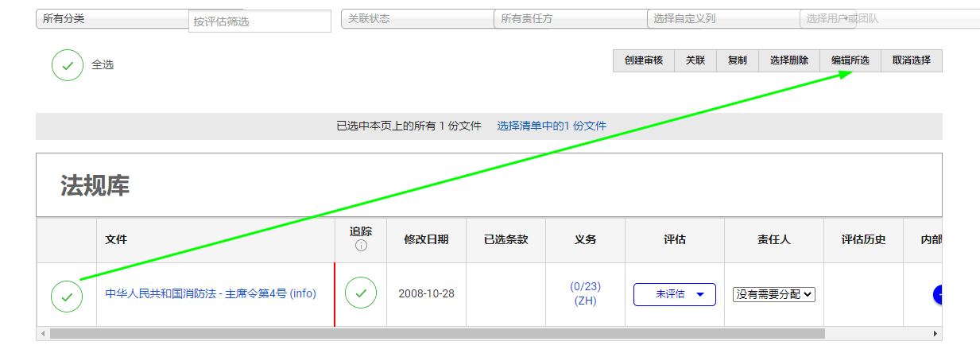Toggle the 追踪 tracking check for the document
Screen dimensions: 980x357
click(361, 293)
